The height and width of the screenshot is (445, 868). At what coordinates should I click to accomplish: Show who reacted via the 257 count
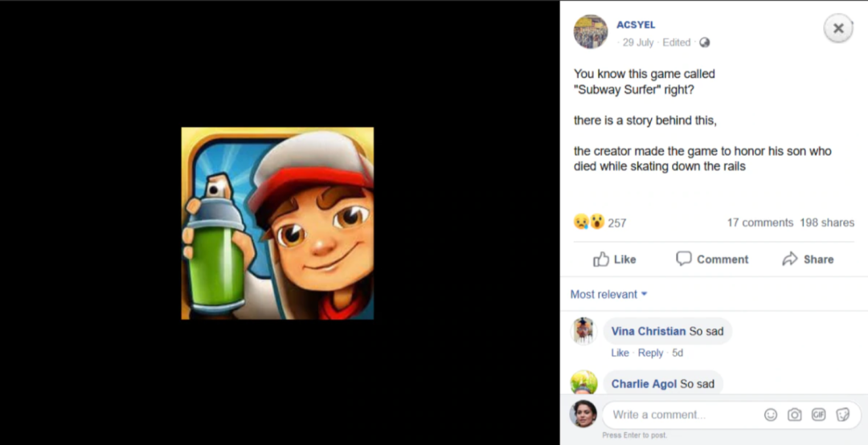tap(616, 223)
